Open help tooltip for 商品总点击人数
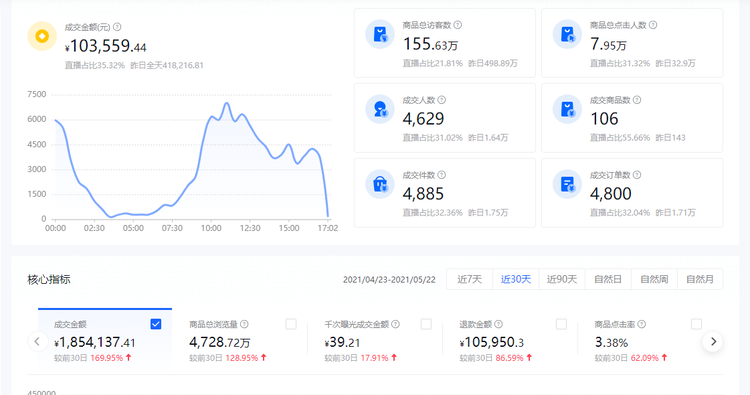The width and height of the screenshot is (750, 395). click(x=653, y=25)
